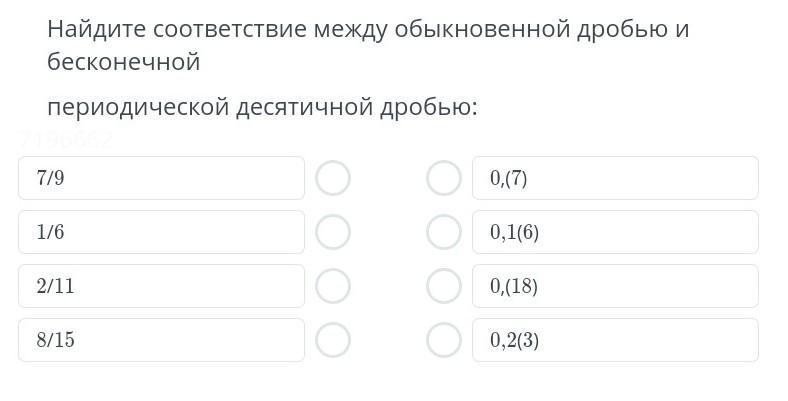
Task: Click the question line starting with "Найдите соответствие"
Action: 368,28
